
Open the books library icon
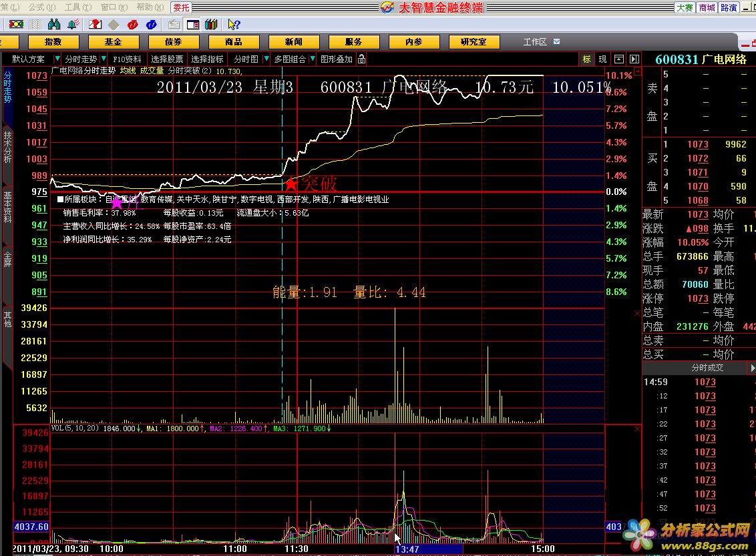click(211, 24)
